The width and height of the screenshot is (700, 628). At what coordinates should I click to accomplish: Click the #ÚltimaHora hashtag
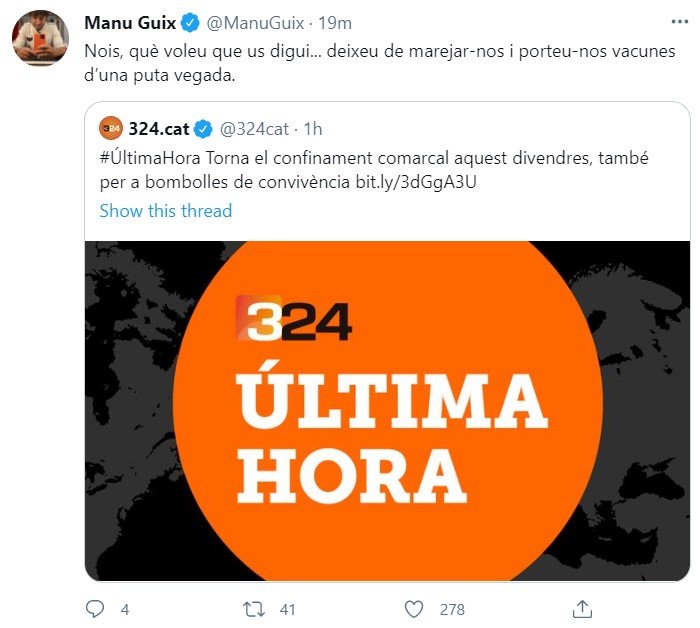click(150, 158)
